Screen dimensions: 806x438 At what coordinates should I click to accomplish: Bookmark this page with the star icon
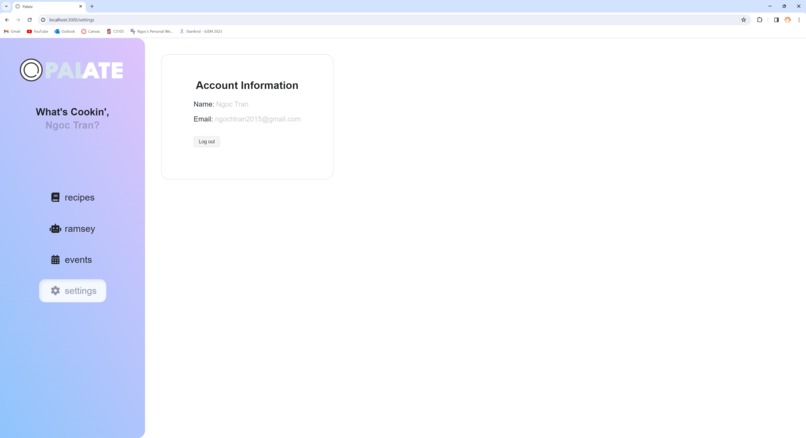(743, 20)
